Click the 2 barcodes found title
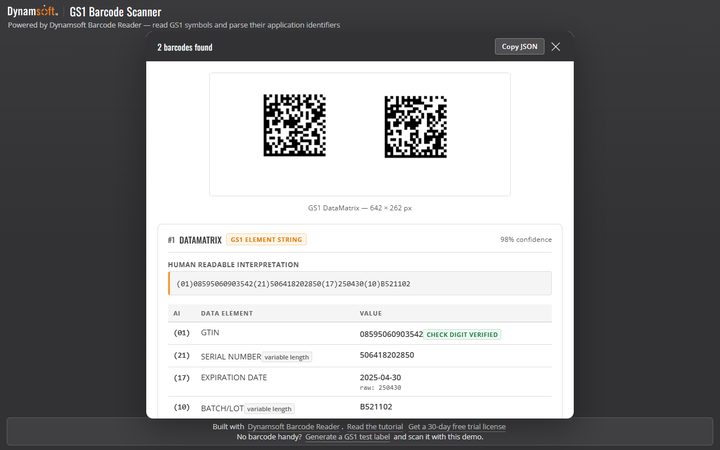Screen dimensions: 720x450 (x=185, y=47)
